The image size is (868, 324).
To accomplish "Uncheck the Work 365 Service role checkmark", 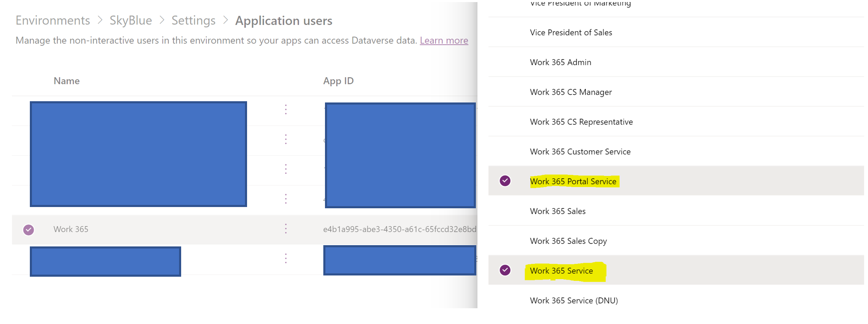I will 505,270.
